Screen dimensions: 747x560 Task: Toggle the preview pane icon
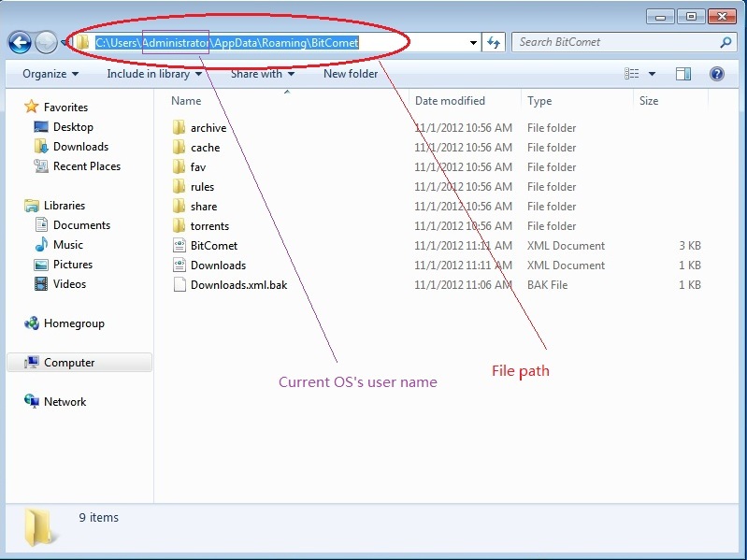683,74
